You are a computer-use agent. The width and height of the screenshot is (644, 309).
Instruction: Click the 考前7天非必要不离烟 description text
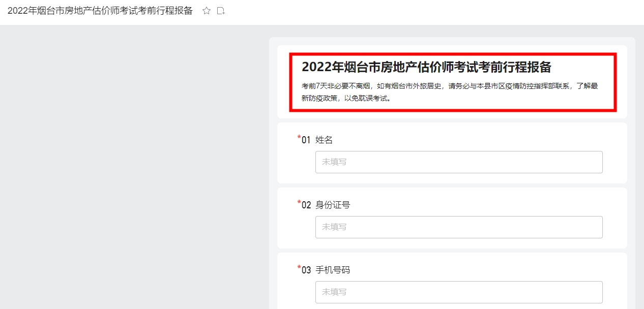(x=450, y=91)
